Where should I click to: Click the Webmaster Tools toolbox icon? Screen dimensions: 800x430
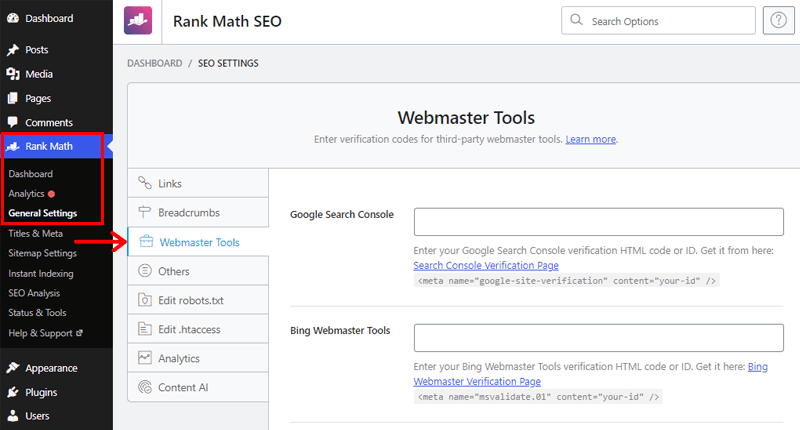(146, 241)
